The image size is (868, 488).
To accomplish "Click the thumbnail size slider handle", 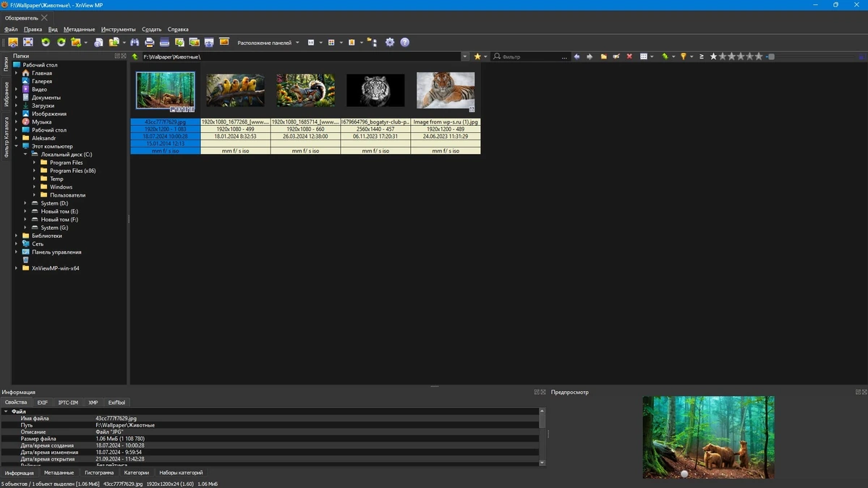I will click(772, 56).
